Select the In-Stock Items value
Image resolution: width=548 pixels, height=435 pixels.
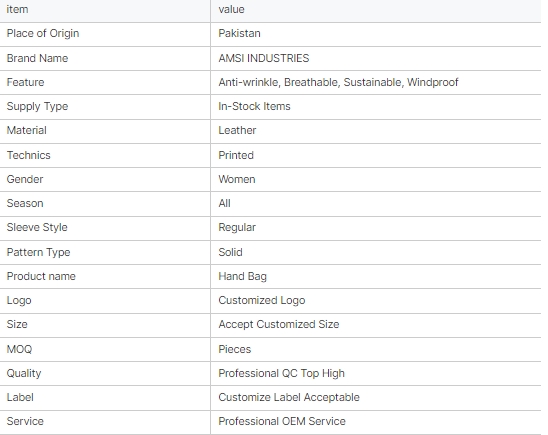click(x=254, y=106)
